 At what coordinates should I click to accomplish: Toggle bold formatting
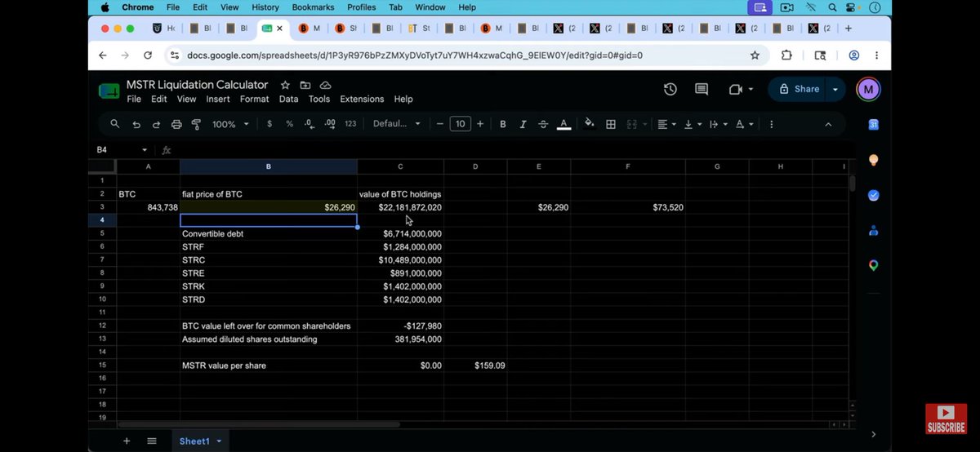pyautogui.click(x=503, y=124)
